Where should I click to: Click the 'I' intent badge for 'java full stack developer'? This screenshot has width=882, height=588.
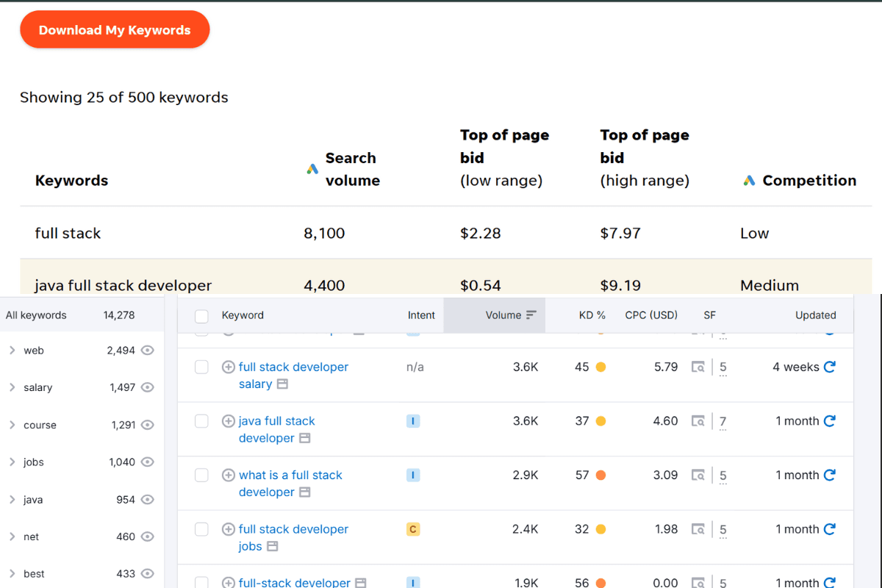click(x=413, y=421)
